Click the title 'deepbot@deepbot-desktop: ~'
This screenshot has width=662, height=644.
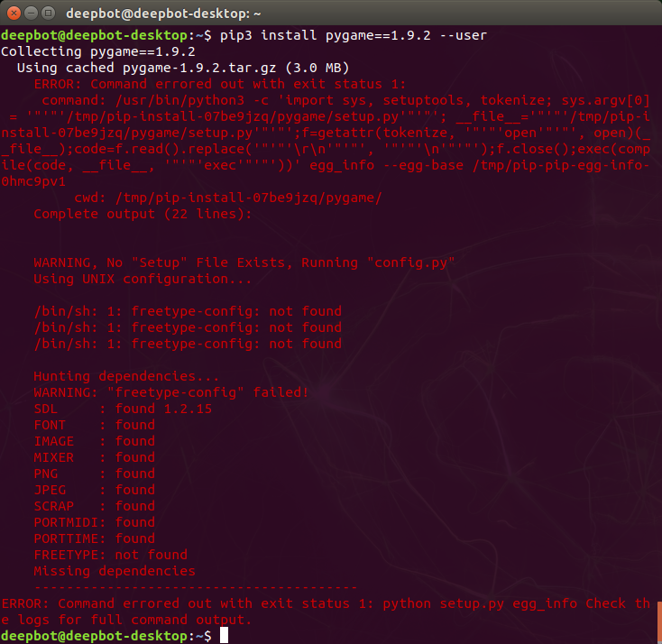(163, 14)
